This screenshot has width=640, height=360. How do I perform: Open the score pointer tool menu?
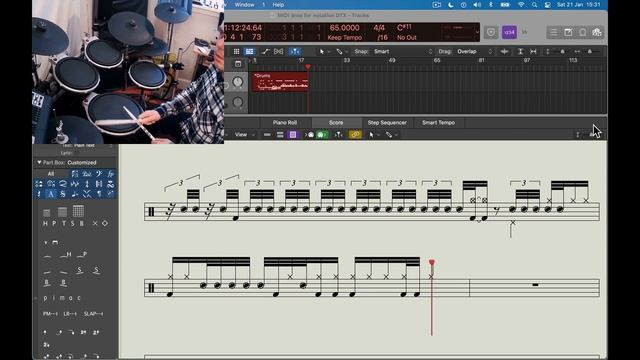tap(373, 135)
